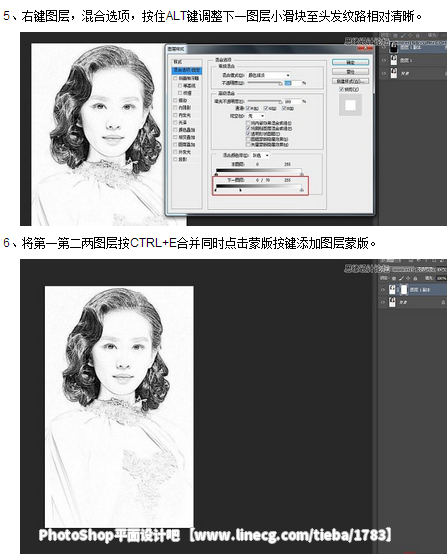
Task: Select the highlighted 混合选项:自定 entry
Action: (x=187, y=70)
